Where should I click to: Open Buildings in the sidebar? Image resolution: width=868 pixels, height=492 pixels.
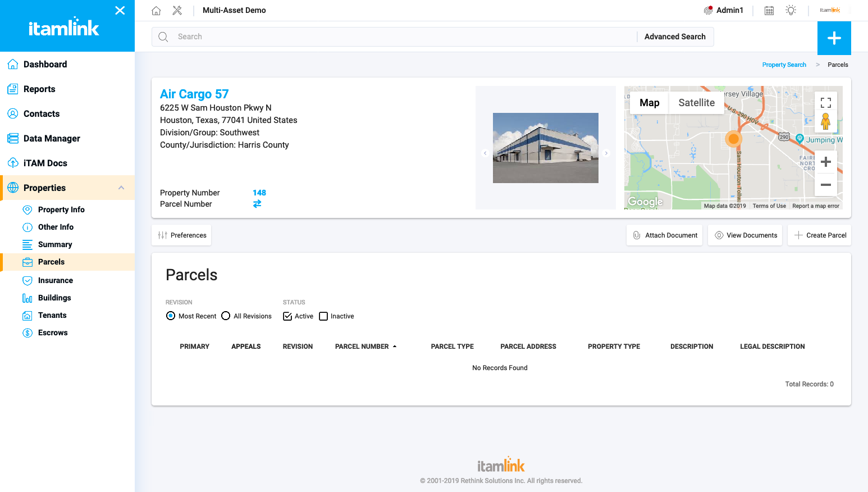(54, 298)
